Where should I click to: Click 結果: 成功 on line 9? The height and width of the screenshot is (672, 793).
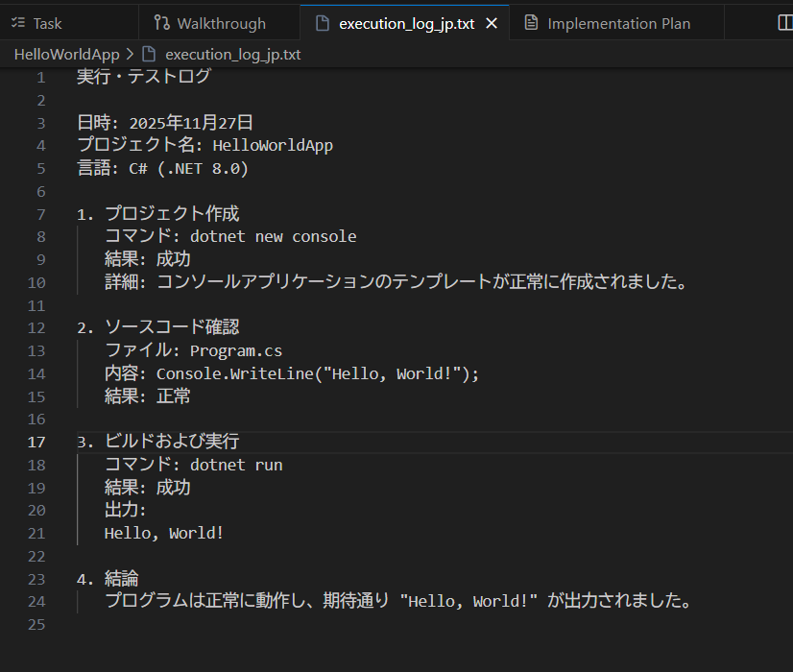point(147,259)
